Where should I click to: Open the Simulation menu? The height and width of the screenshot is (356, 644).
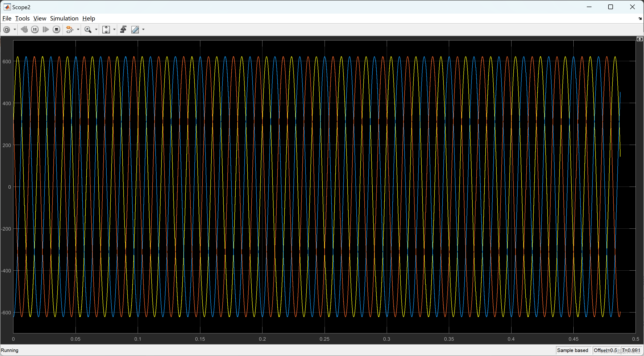(64, 19)
